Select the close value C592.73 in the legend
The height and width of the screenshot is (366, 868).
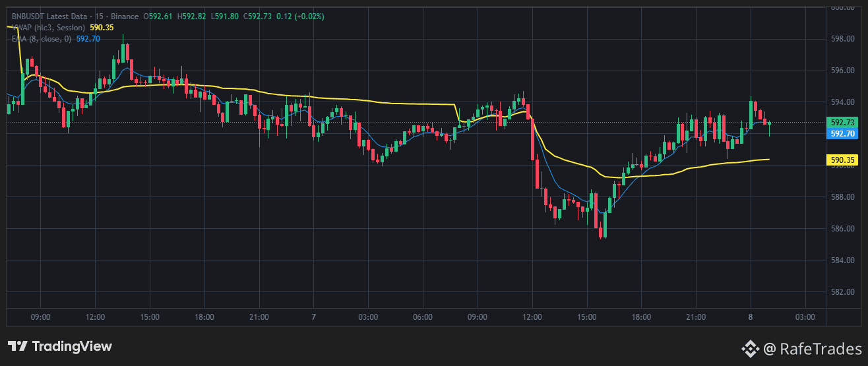tap(259, 16)
